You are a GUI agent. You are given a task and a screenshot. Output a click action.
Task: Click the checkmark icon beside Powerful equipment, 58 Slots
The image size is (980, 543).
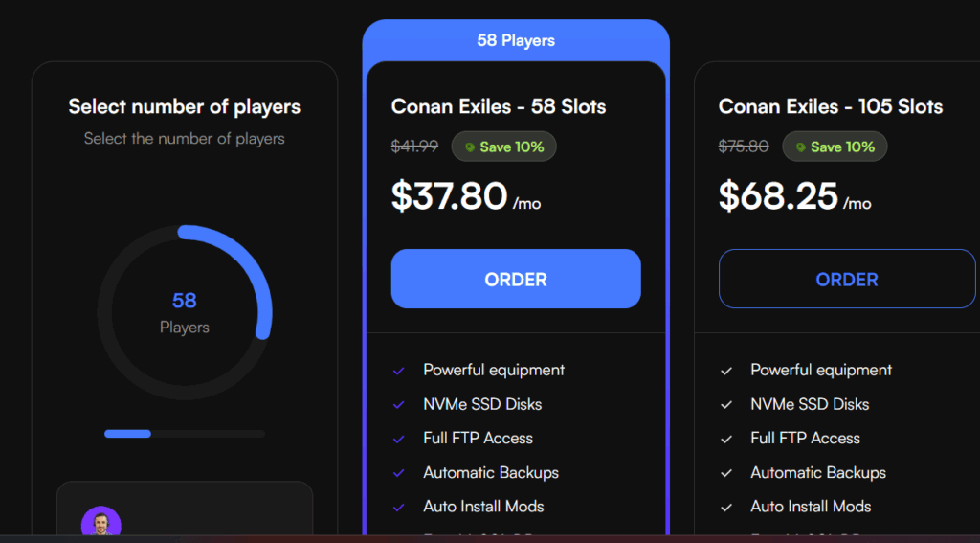pos(398,371)
